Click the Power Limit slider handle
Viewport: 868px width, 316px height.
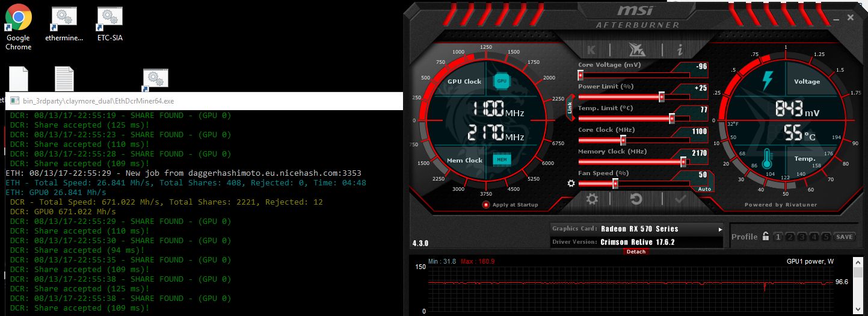662,97
